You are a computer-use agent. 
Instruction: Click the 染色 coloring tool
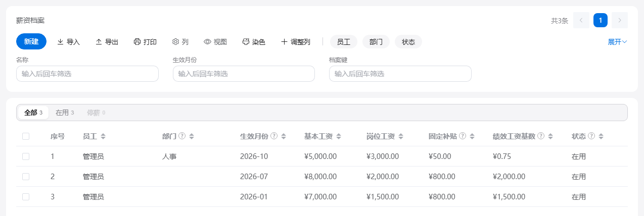pos(254,42)
